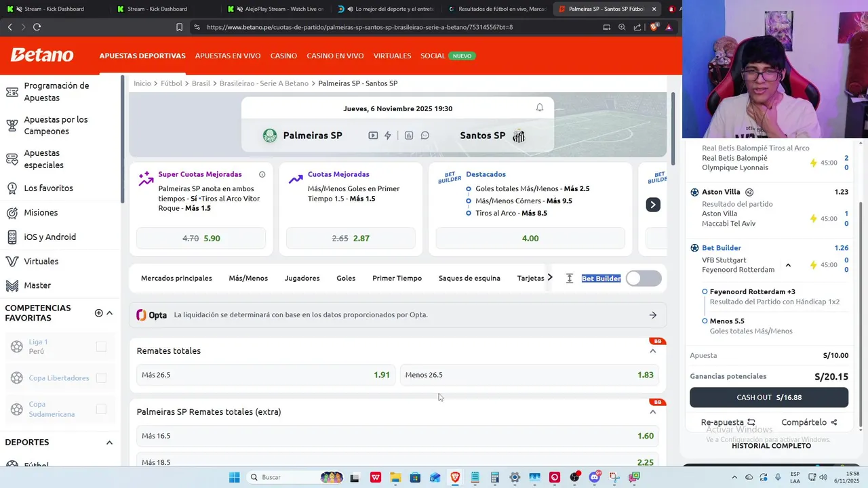Open the Casino en Vivo menu
Viewport: 868px width, 488px height.
click(x=335, y=56)
